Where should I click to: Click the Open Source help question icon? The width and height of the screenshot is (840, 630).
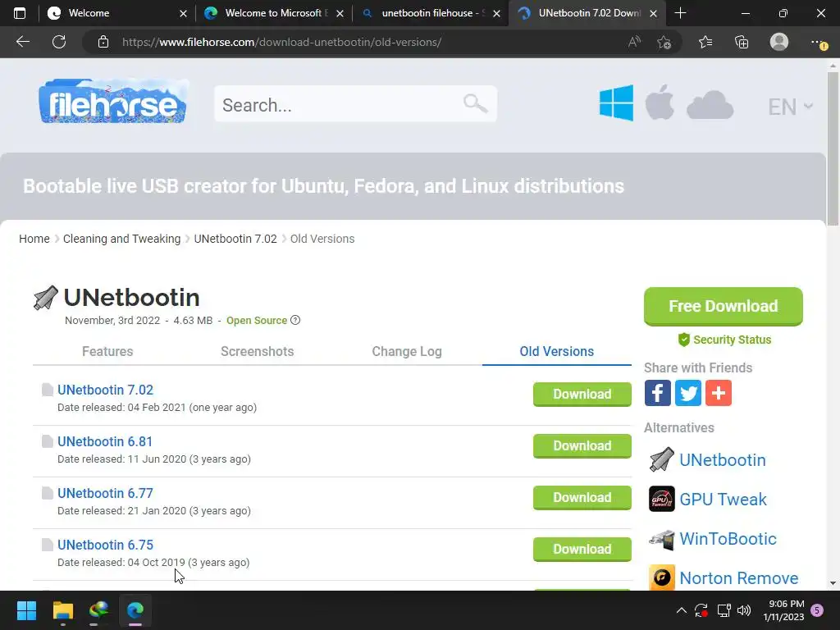click(295, 320)
